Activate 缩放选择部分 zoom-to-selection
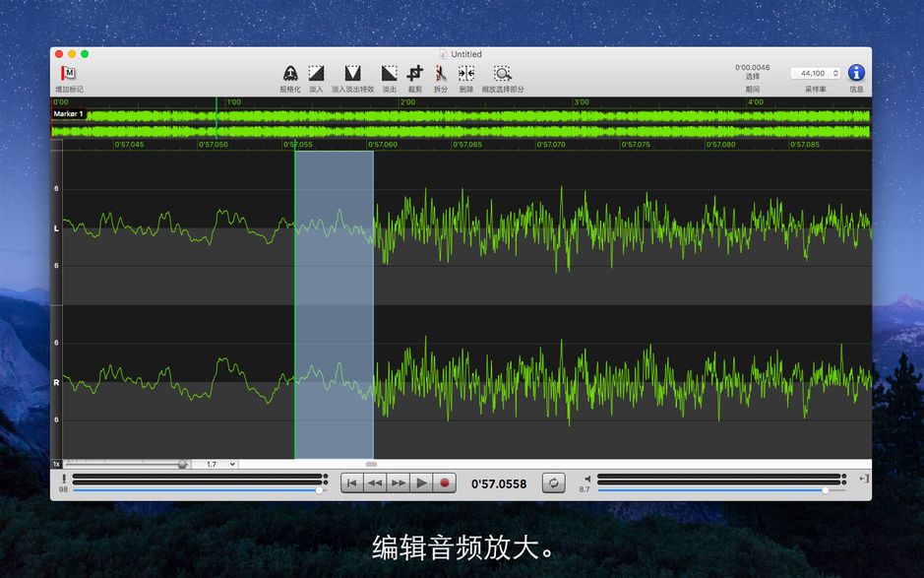Image resolution: width=924 pixels, height=578 pixels. 501,74
